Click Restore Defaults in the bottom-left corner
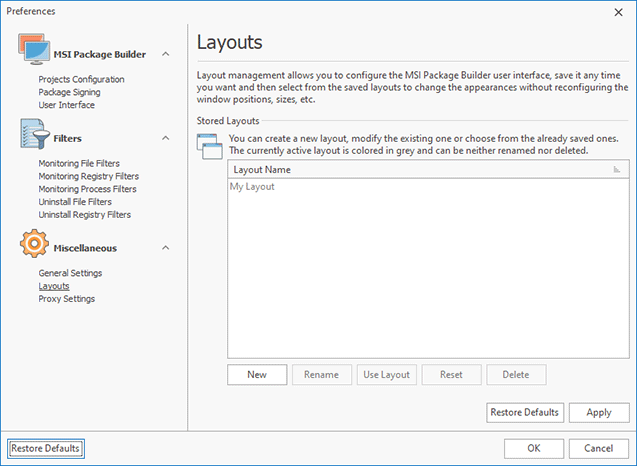The width and height of the screenshot is (637, 466). tap(46, 449)
